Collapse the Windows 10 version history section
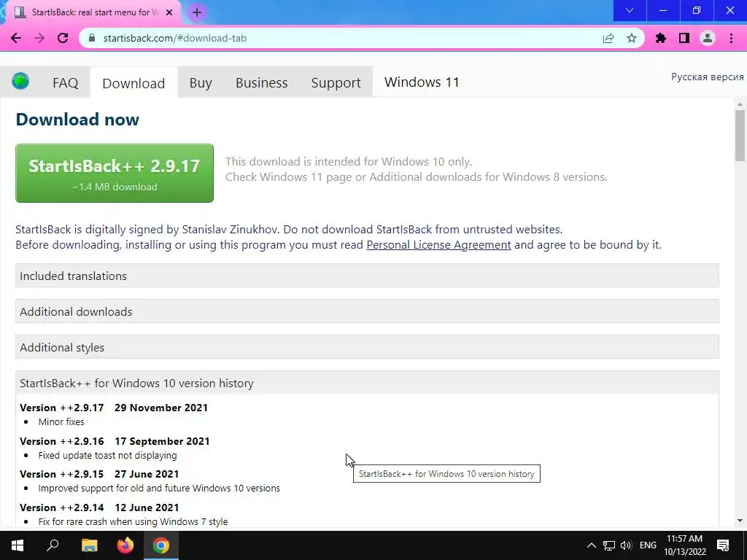The width and height of the screenshot is (747, 560). (367, 383)
